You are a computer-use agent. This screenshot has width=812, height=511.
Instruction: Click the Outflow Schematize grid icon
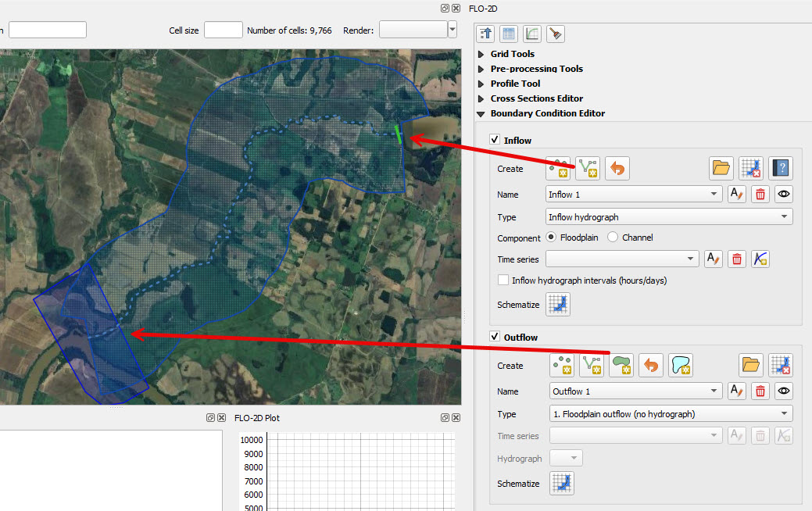point(561,483)
